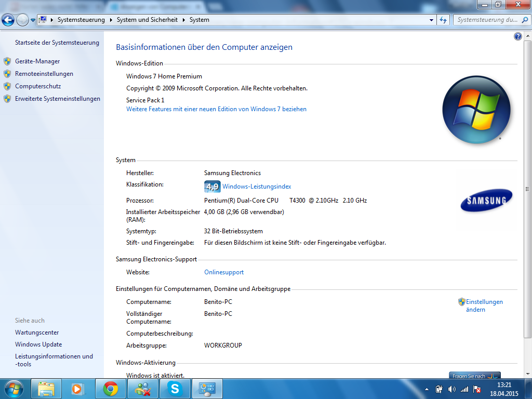The width and height of the screenshot is (532, 399).
Task: Click shield icon beside Erweiterte Systemeinstellungen
Action: (x=7, y=99)
